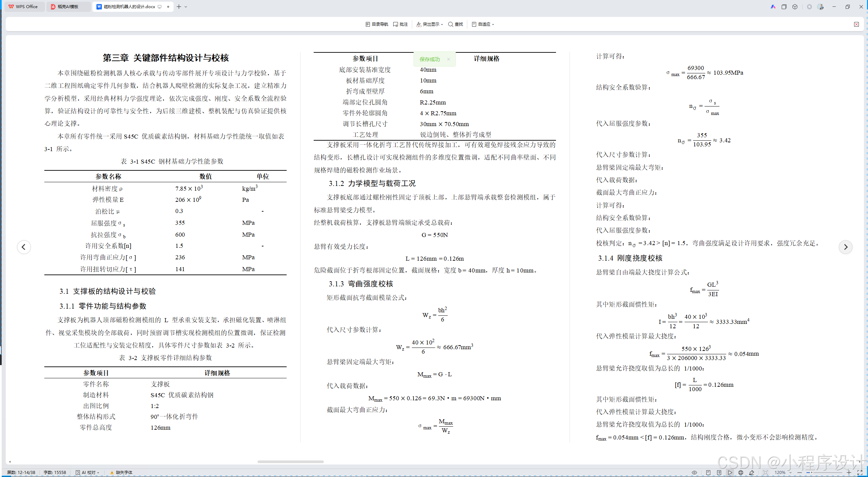Screen dimensions: 868x477
Task: Click the table cell 弹性模量 E
Action: pyautogui.click(x=108, y=199)
